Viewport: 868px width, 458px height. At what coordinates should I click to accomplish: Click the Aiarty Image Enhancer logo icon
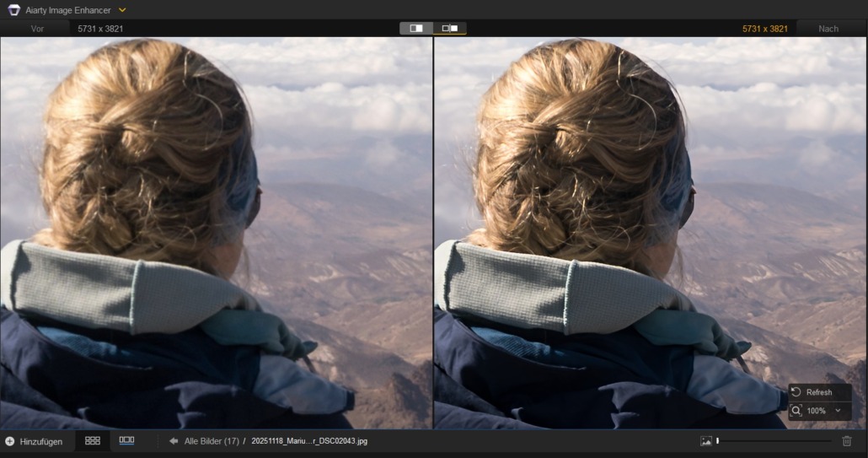(13, 10)
